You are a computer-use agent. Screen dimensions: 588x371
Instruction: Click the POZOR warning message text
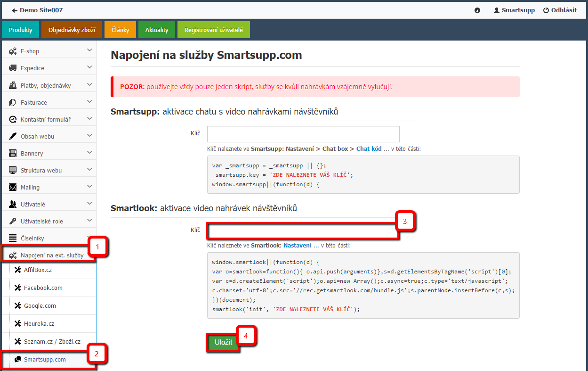[x=257, y=87]
